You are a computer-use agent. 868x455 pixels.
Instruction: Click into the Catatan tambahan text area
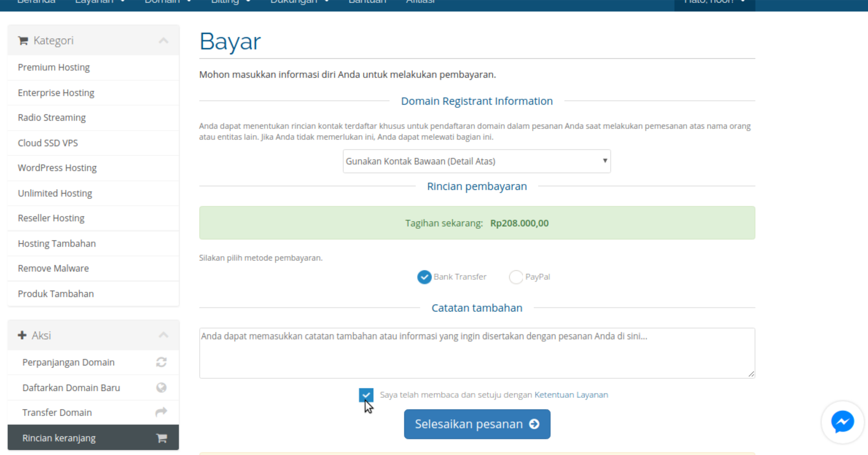tap(477, 353)
